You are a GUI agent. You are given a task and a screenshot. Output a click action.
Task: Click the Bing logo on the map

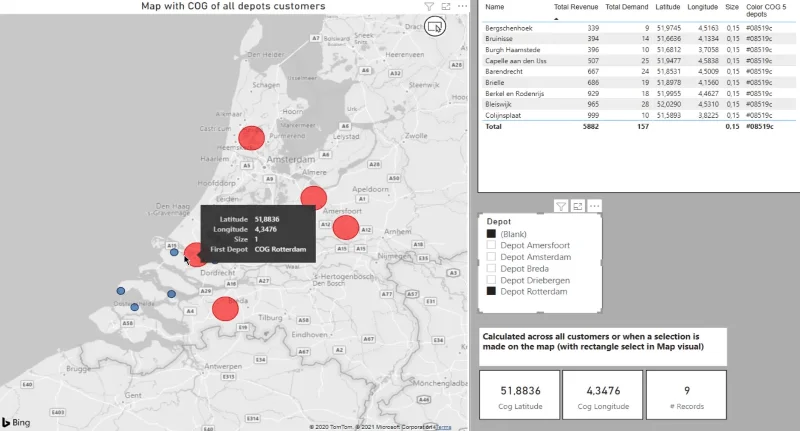[16, 422]
